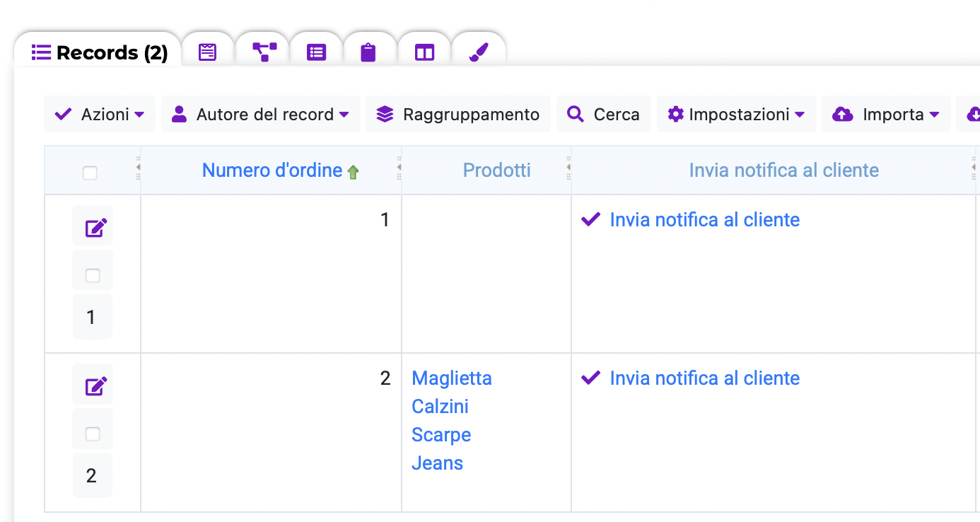Open the Scarpe product link
This screenshot has height=522, width=980.
click(x=441, y=435)
